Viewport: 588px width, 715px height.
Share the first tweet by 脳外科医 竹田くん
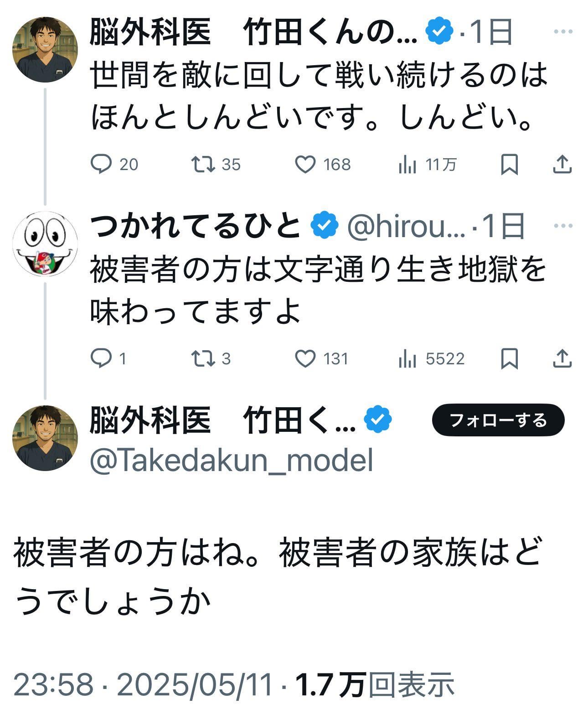(562, 164)
